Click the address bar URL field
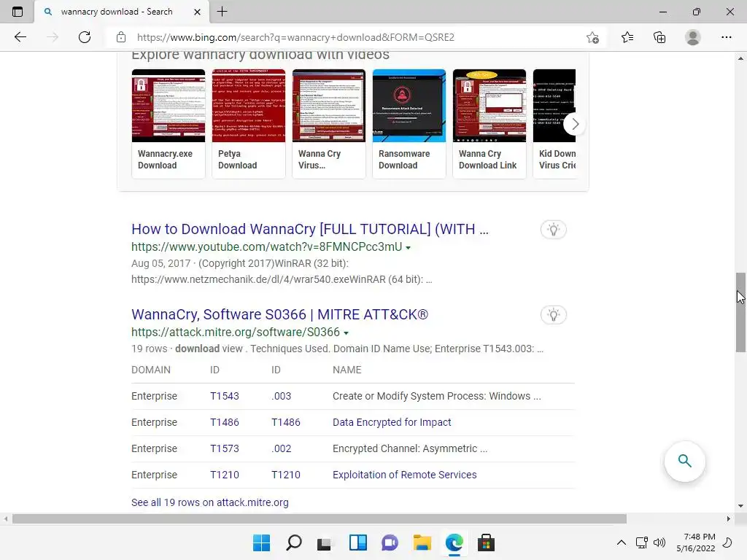This screenshot has height=560, width=747. point(295,37)
